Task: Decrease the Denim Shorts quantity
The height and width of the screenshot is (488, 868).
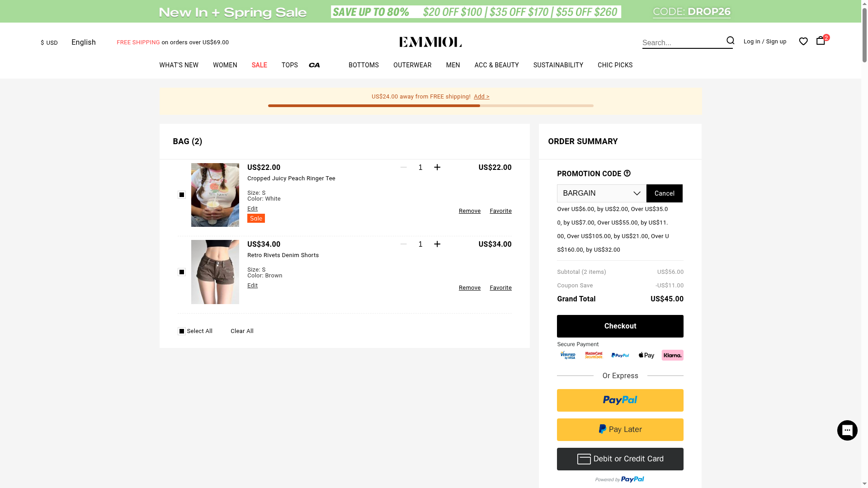Action: tap(404, 244)
